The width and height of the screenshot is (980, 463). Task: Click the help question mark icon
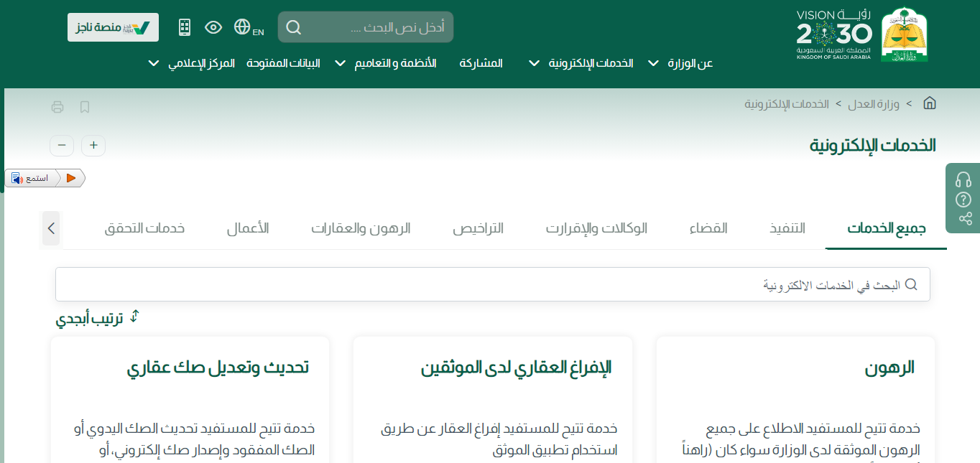click(x=963, y=200)
